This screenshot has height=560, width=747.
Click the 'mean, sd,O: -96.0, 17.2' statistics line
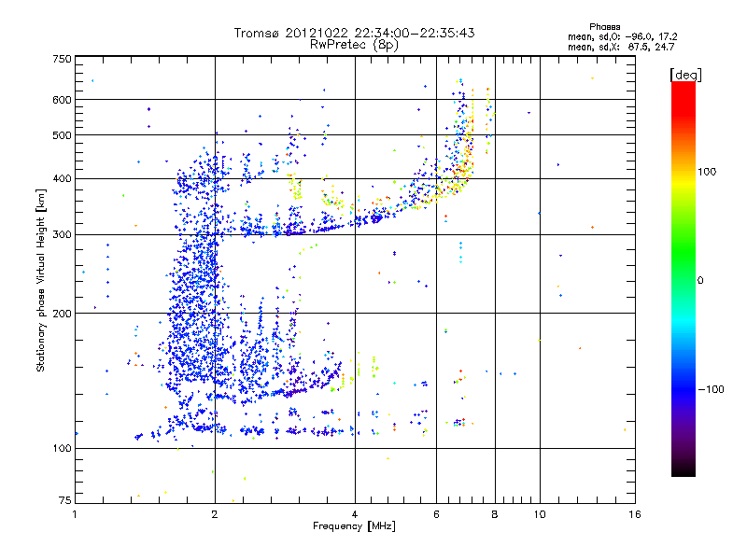pos(622,37)
